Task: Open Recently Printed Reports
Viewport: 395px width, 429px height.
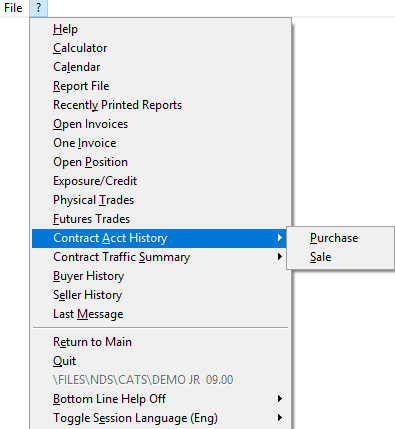Action: [159, 105]
